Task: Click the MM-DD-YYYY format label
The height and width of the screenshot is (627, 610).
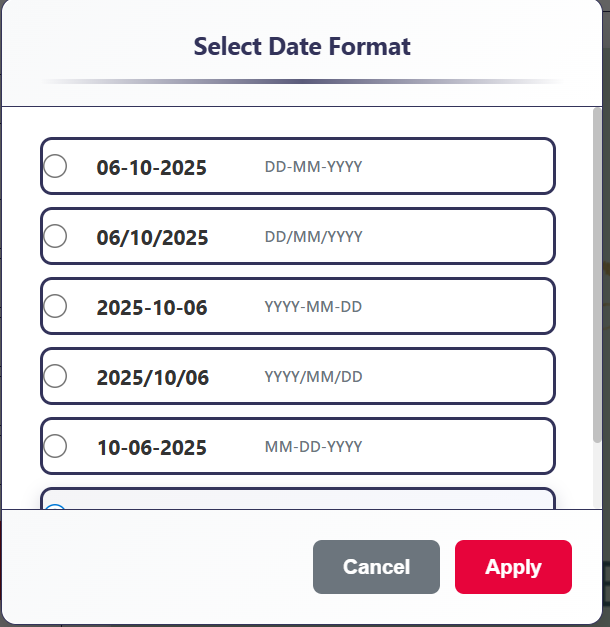Action: [x=313, y=447]
